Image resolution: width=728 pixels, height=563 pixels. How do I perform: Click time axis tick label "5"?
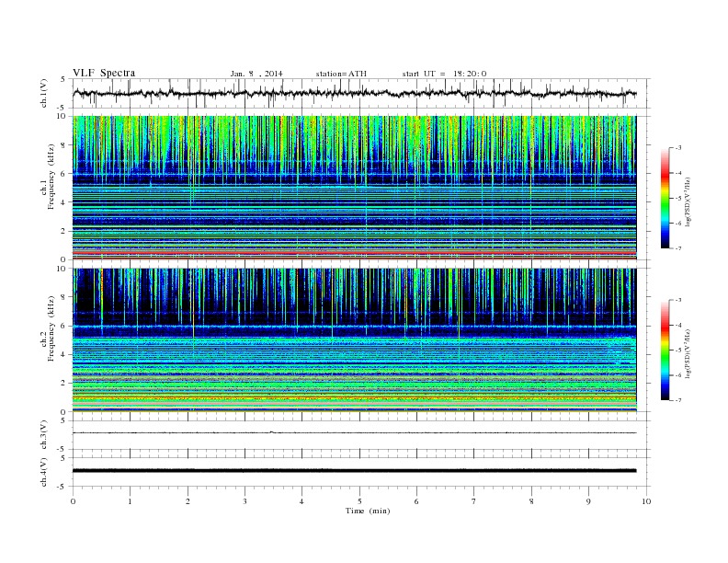(359, 501)
